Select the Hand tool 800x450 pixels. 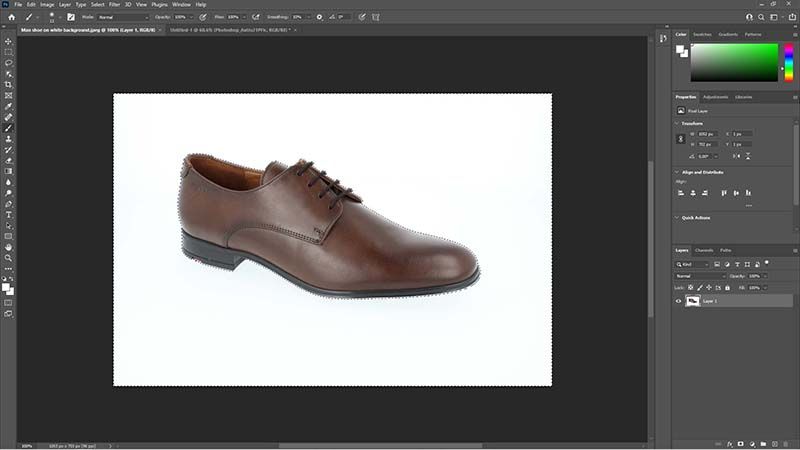[8, 246]
